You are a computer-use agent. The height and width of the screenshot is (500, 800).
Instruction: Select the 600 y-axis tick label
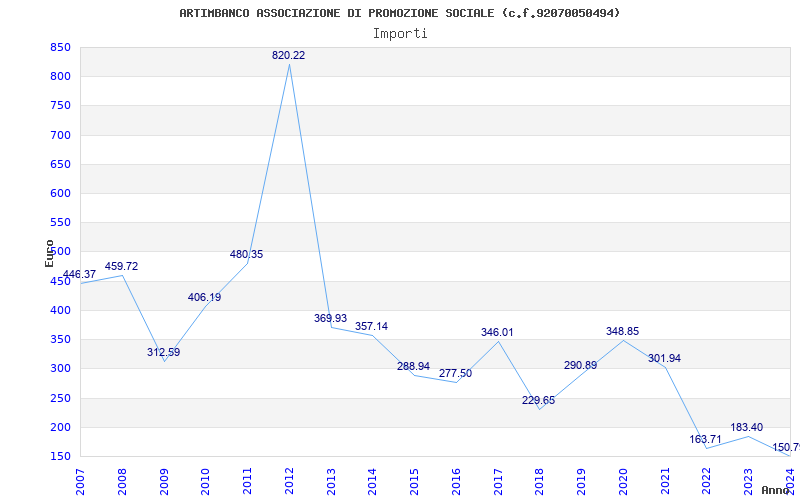click(60, 193)
